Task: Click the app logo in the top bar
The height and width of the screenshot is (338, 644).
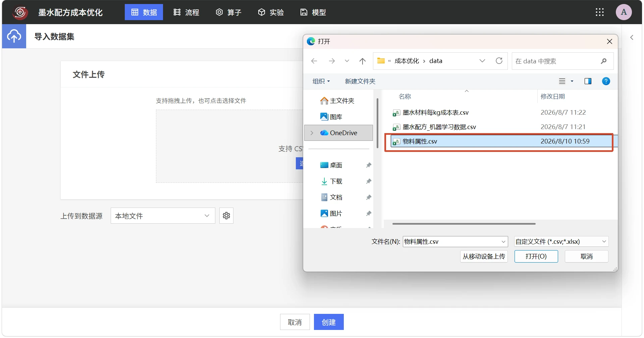Action: pyautogui.click(x=20, y=12)
